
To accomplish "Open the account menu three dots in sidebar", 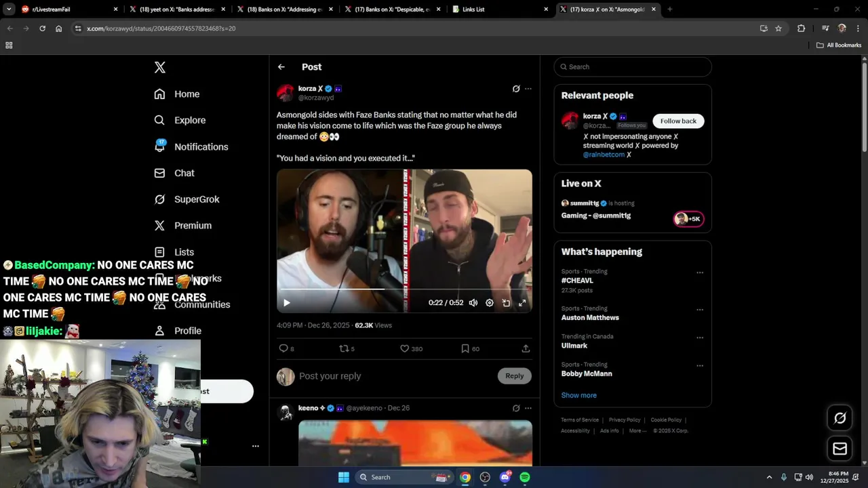I will (256, 446).
